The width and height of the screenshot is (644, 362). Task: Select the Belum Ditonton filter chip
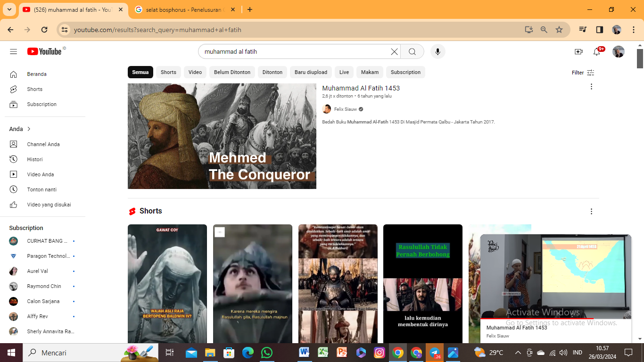232,72
